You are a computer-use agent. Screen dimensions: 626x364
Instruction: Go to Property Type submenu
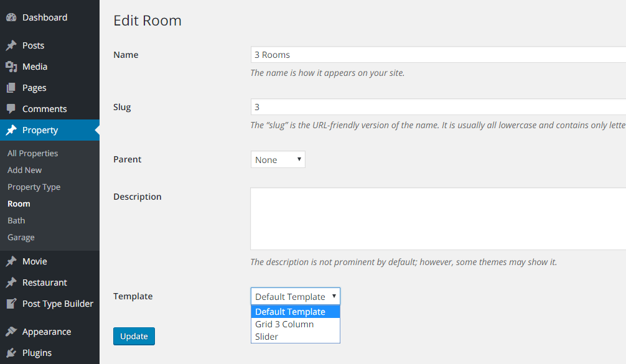pos(34,187)
